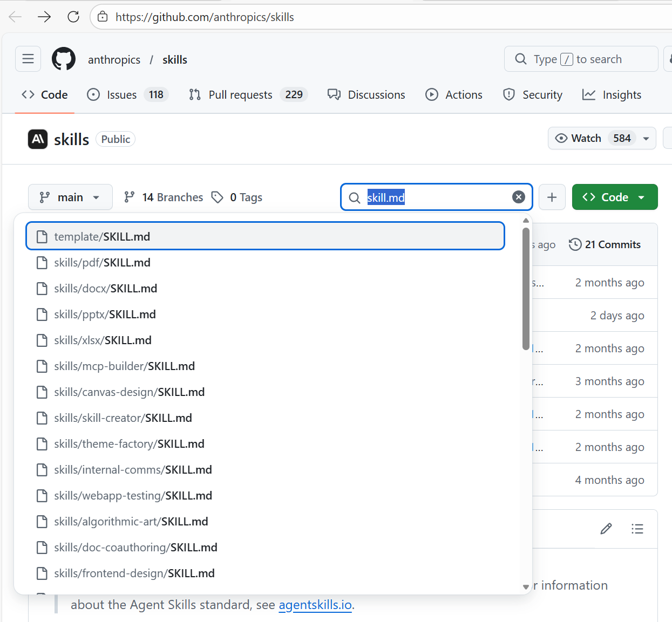This screenshot has width=672, height=622.
Task: Select skills/mcp-builder/SKILL.md result
Action: 265,366
